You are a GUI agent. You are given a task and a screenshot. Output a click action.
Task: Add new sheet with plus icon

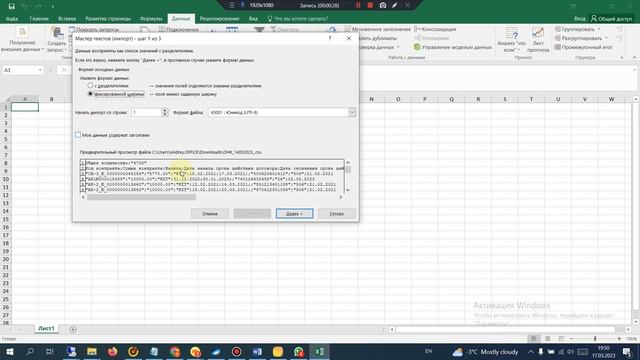[73, 329]
